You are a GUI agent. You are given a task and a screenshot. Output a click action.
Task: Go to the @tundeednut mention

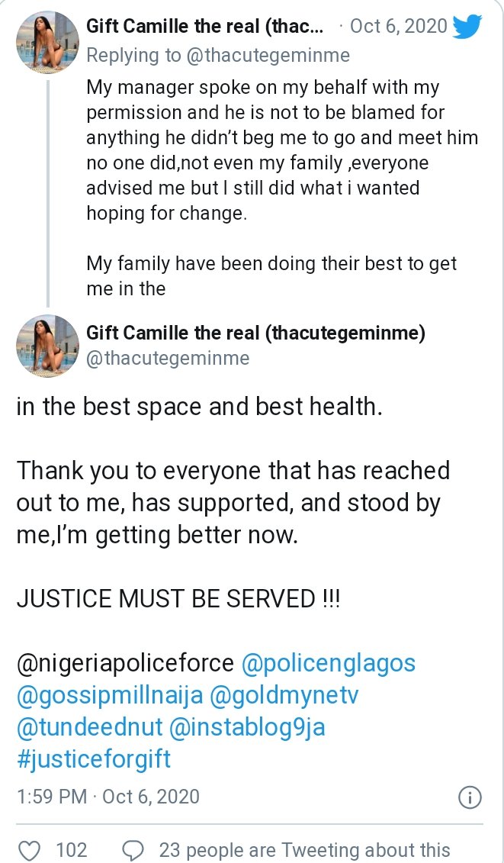click(x=84, y=727)
